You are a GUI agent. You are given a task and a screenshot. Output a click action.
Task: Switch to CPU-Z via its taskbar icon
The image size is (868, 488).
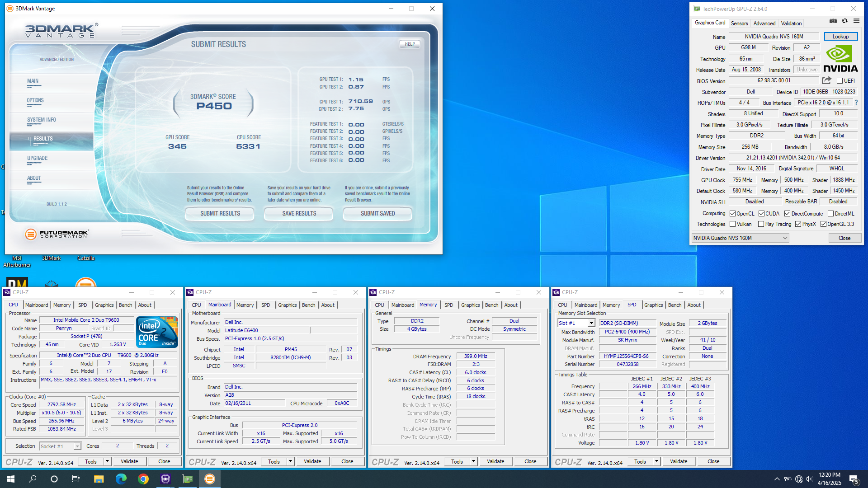[x=165, y=479]
